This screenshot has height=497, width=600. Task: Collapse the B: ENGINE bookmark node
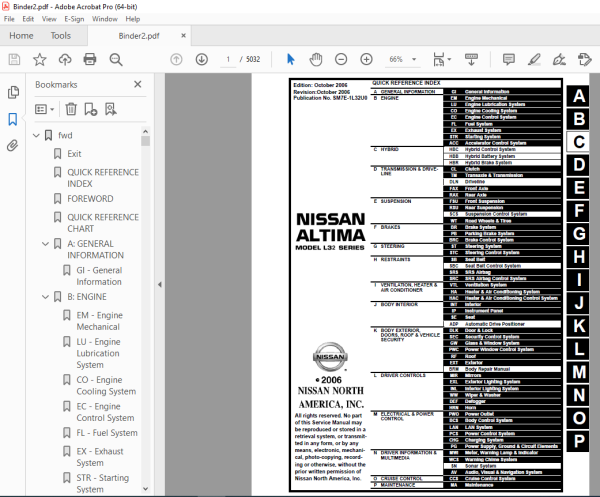tap(46, 297)
